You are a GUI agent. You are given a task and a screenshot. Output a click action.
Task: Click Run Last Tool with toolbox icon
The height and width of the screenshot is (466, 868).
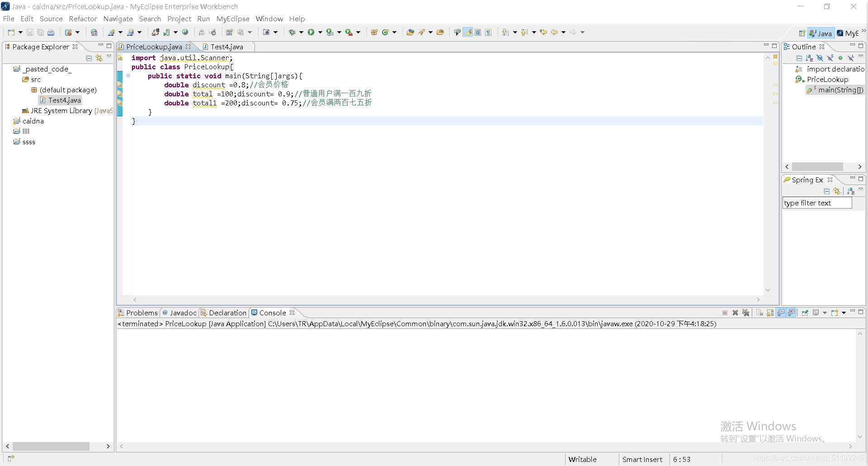tap(349, 32)
